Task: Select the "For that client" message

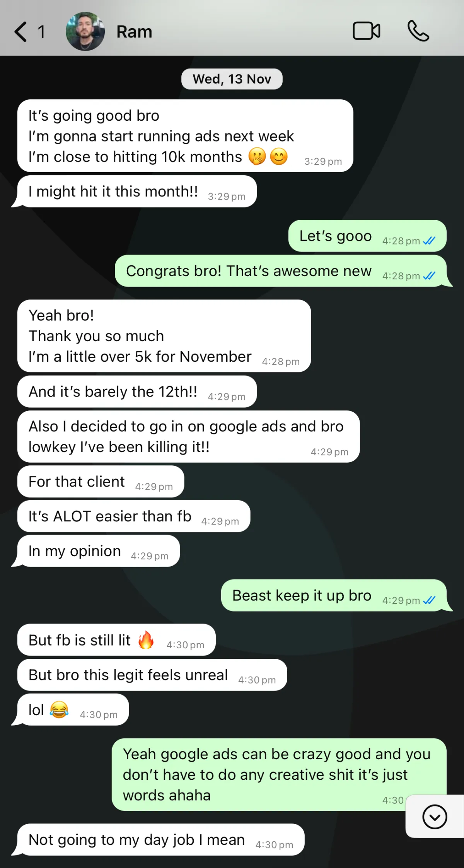Action: click(101, 482)
